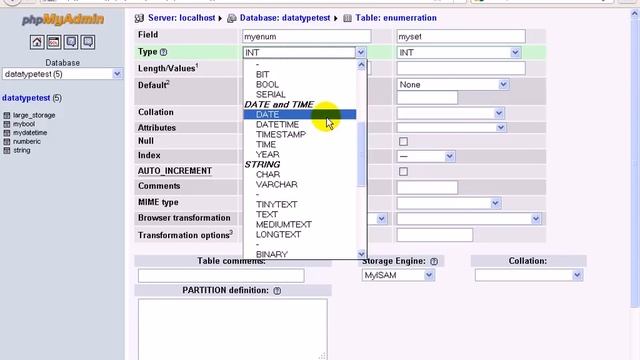This screenshot has height=360, width=640.
Task: Click the type list scroll down arrow
Action: click(361, 254)
